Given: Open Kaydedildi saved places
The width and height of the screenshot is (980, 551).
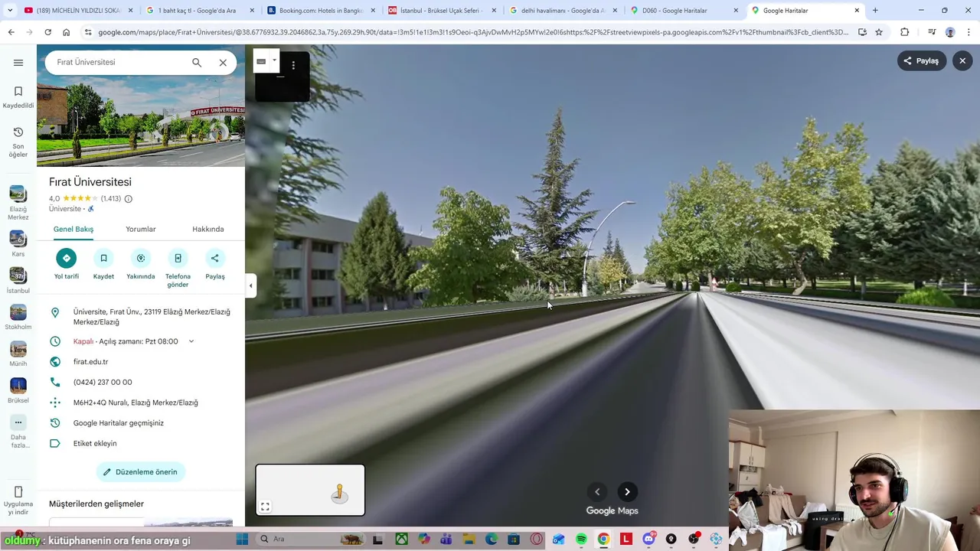Looking at the screenshot, I should 18,97.
